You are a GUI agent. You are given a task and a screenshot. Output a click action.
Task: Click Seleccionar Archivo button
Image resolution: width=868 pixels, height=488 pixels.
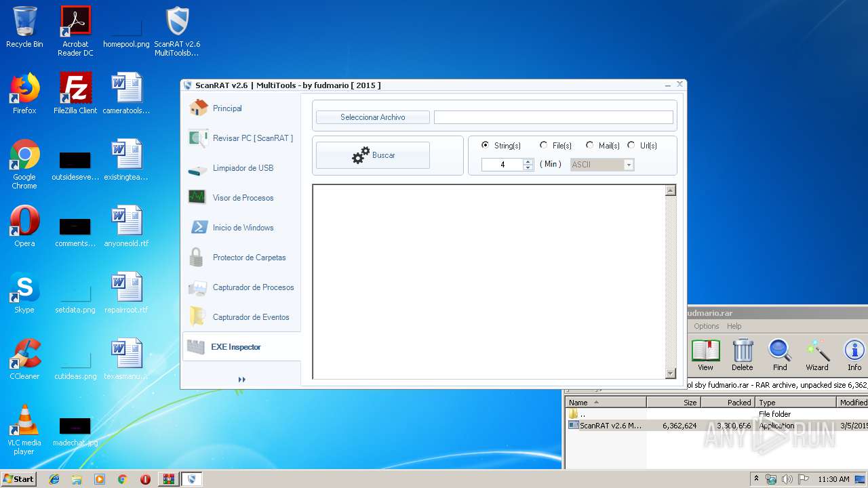[x=373, y=117]
